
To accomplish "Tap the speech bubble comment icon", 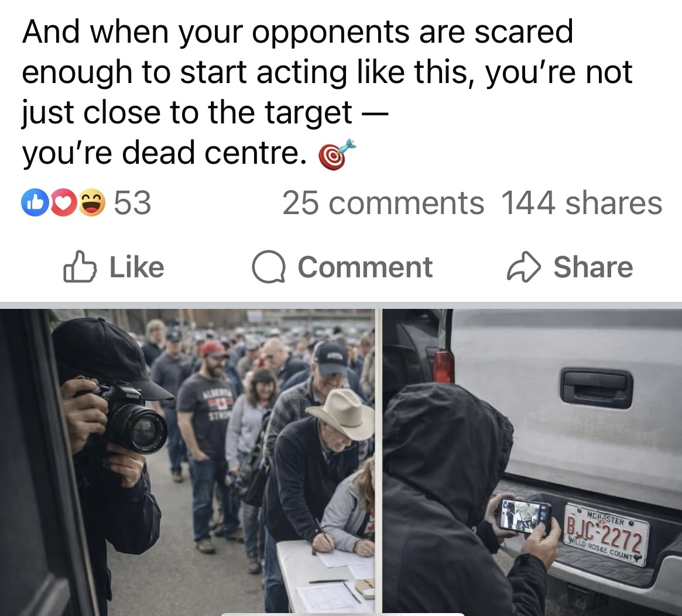I will (269, 267).
